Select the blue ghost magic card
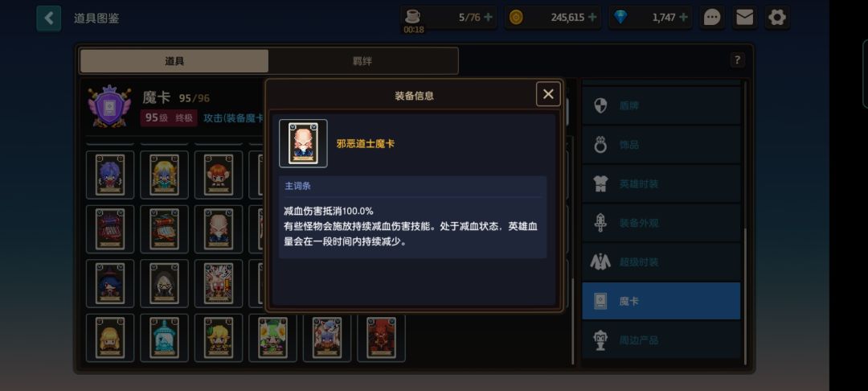The width and height of the screenshot is (868, 391). [x=165, y=338]
